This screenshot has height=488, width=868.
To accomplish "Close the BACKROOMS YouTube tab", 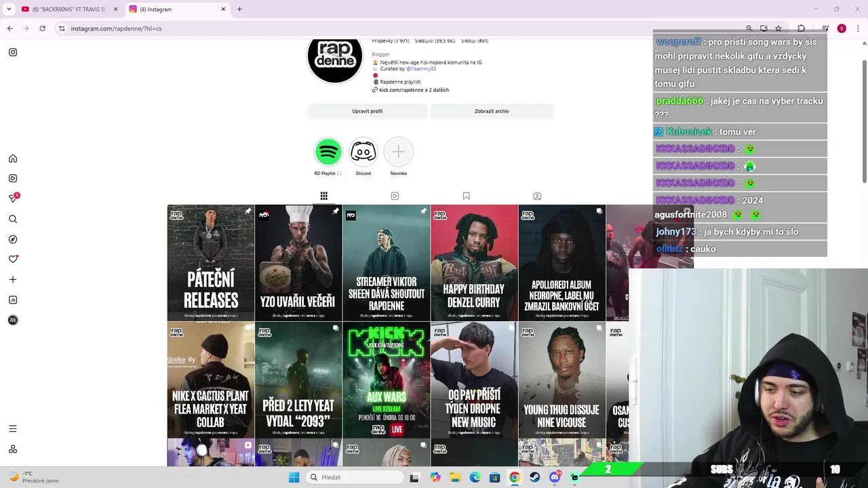I will [115, 9].
